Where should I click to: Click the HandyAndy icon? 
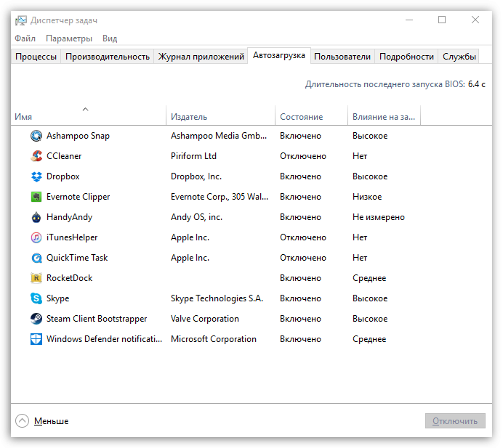(x=36, y=217)
